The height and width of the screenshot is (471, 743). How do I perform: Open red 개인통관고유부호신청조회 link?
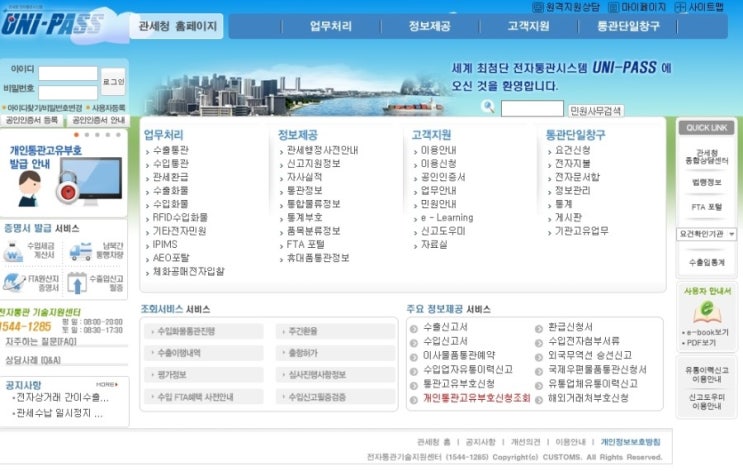pyautogui.click(x=476, y=398)
